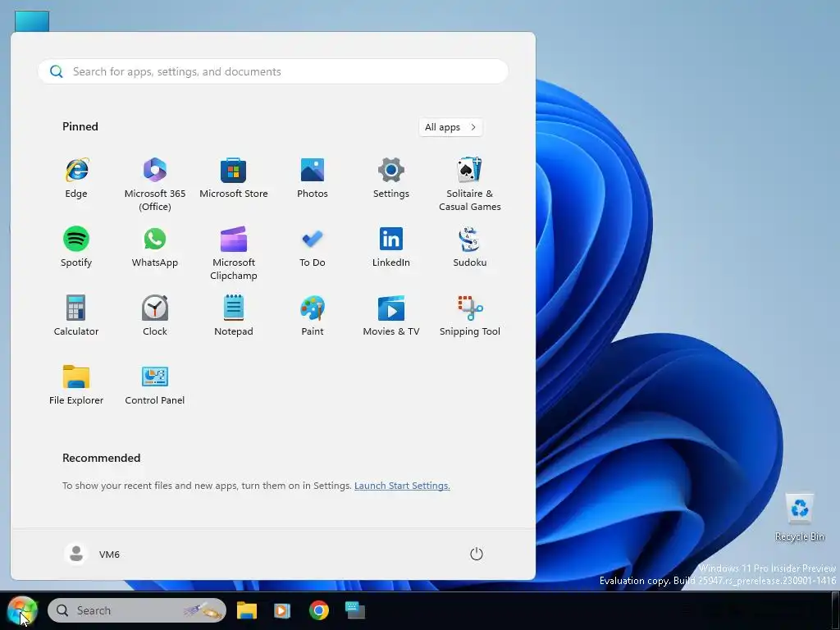Open the Sudoku game

470,247
